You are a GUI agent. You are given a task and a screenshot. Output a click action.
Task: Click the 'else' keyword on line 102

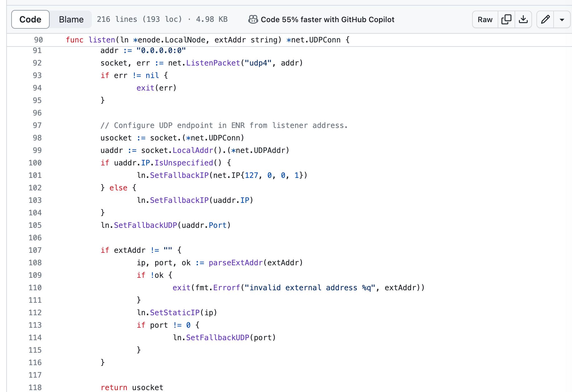[118, 188]
